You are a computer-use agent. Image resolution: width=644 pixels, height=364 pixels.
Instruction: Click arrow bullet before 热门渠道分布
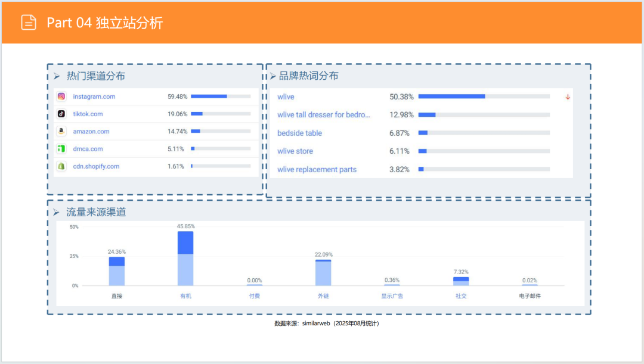[57, 76]
